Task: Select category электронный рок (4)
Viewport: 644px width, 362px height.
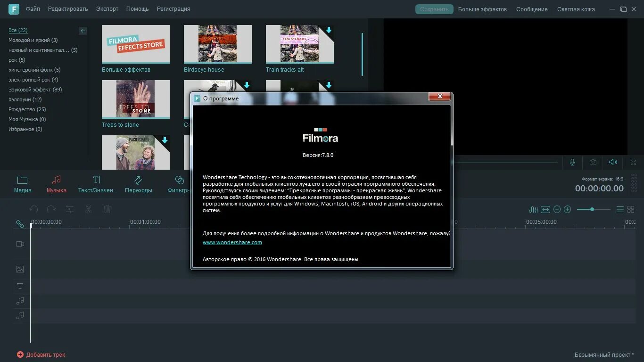Action: tap(33, 80)
